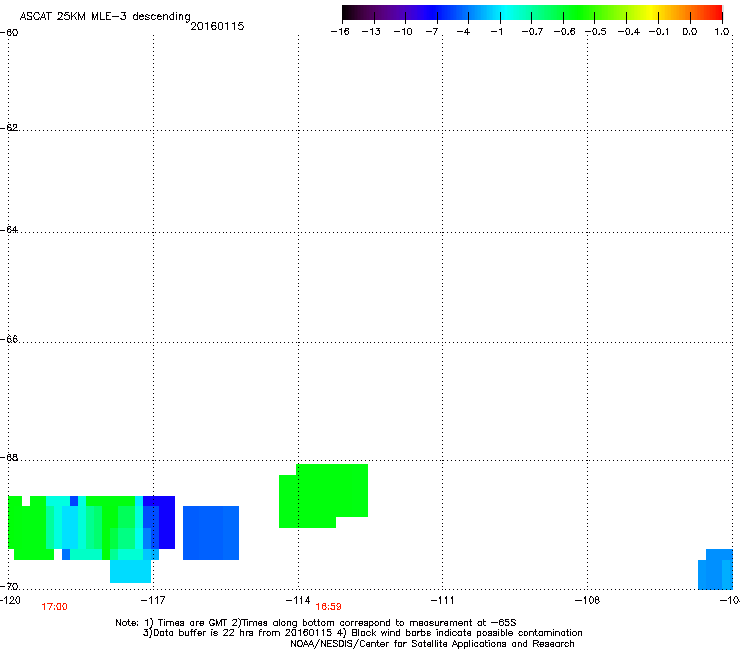Click the -0.5 color scale label
Viewport: 740px width, 650px height.
pyautogui.click(x=596, y=32)
